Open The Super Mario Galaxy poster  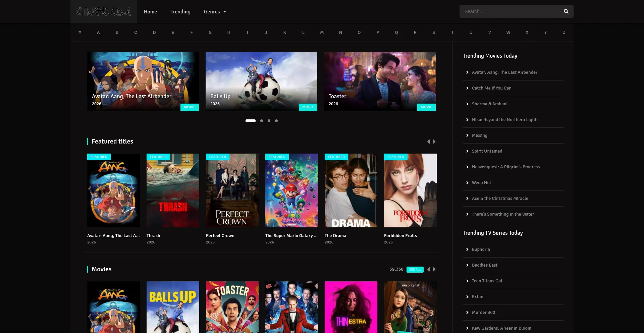pos(291,190)
